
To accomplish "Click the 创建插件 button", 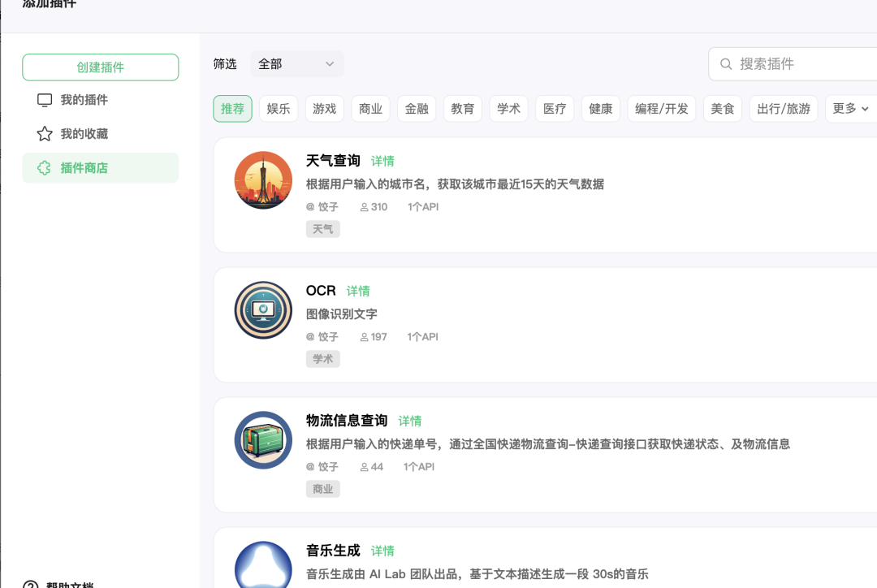I will click(101, 67).
